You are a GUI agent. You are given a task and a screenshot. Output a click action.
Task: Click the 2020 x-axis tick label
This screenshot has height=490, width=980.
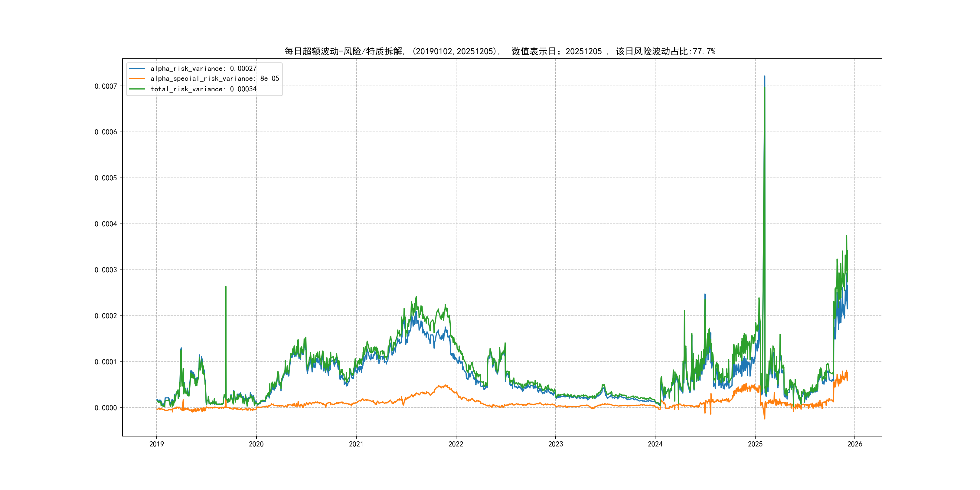point(256,444)
